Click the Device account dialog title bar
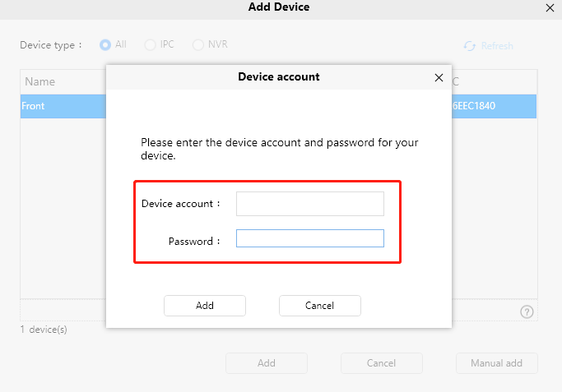 [x=279, y=77]
